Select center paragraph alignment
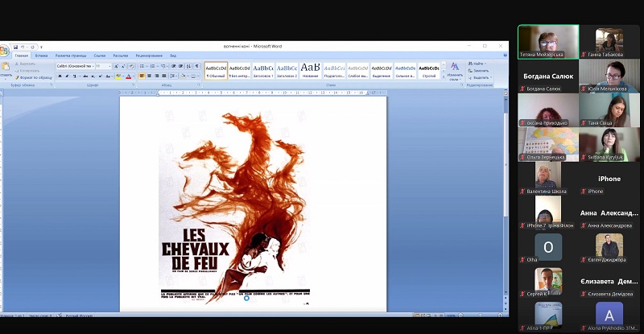 (x=149, y=76)
